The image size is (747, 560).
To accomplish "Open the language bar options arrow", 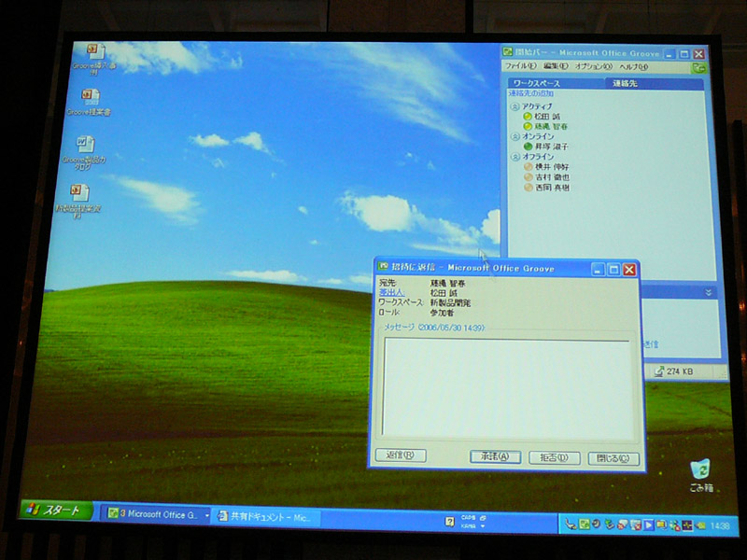I will pyautogui.click(x=483, y=526).
